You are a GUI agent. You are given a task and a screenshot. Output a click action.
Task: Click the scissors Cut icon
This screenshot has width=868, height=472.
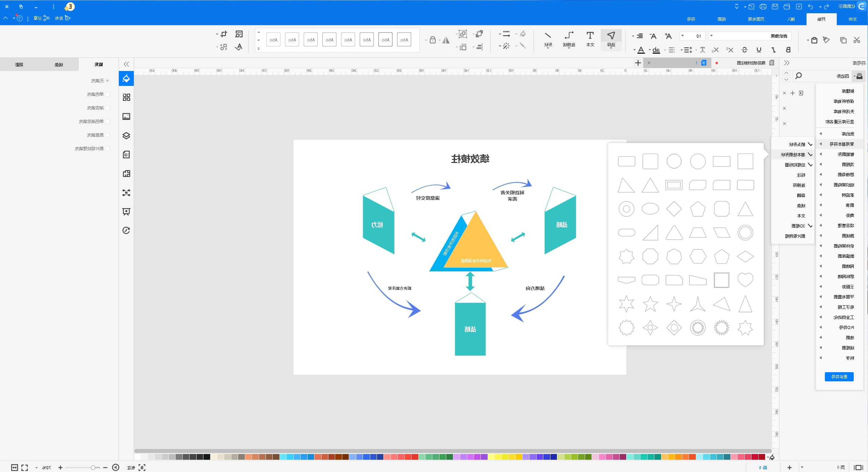[x=856, y=40]
